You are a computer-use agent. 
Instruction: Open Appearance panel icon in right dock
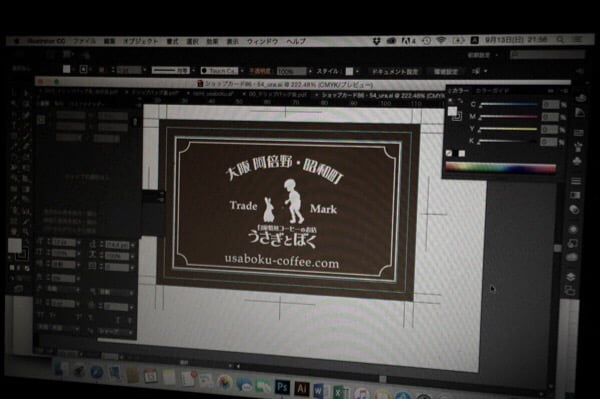(x=573, y=229)
